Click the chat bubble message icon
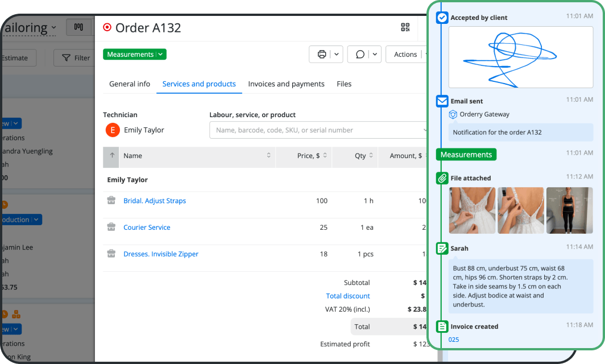 (x=360, y=55)
